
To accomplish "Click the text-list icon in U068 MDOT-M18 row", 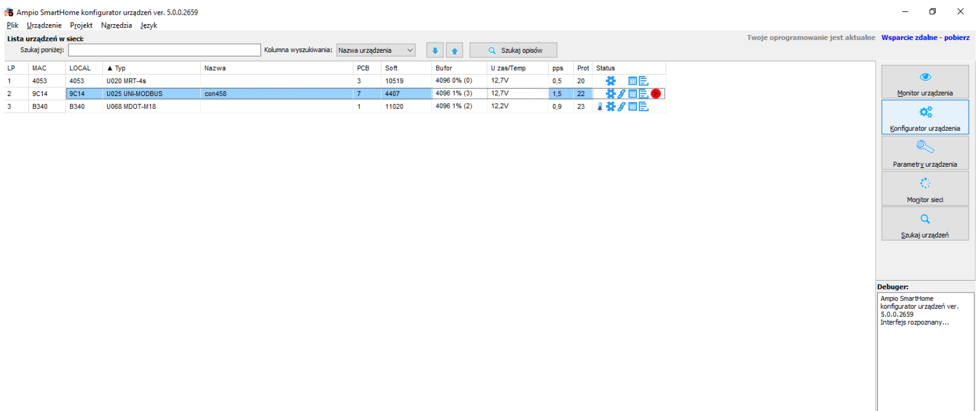I will click(643, 106).
